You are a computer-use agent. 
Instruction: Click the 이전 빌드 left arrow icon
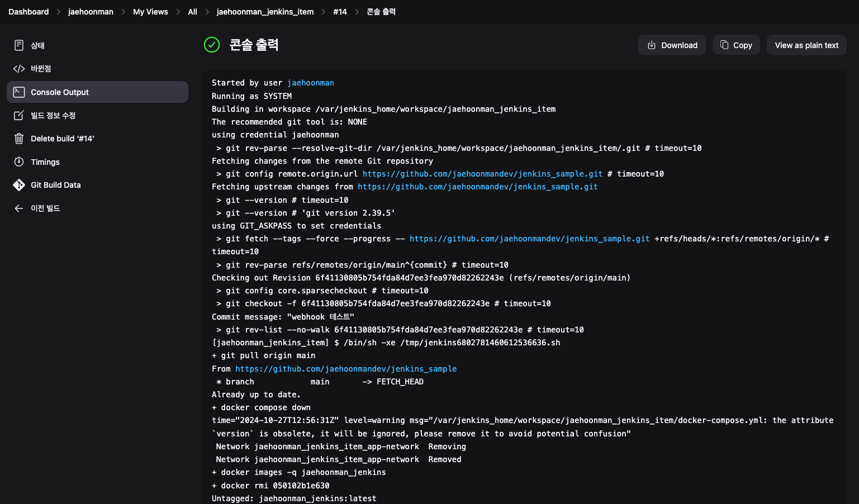click(x=19, y=208)
